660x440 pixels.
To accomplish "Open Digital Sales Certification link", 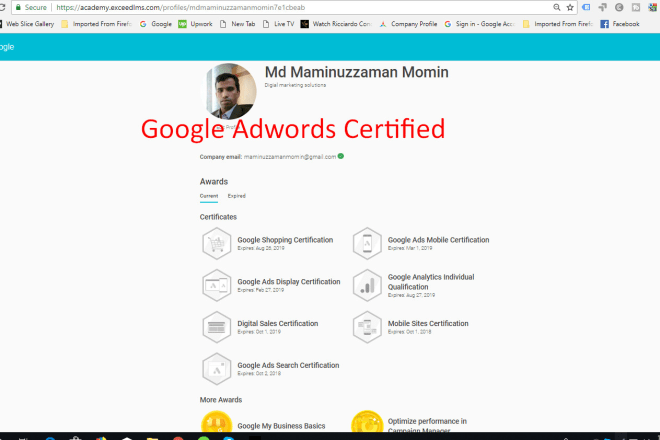I will (277, 323).
